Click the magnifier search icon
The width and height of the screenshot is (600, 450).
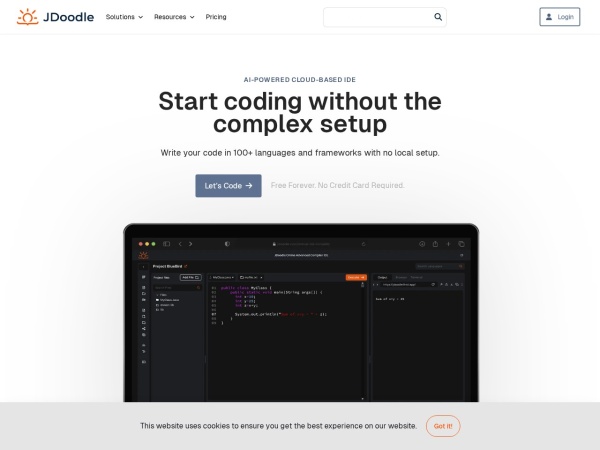click(x=438, y=17)
